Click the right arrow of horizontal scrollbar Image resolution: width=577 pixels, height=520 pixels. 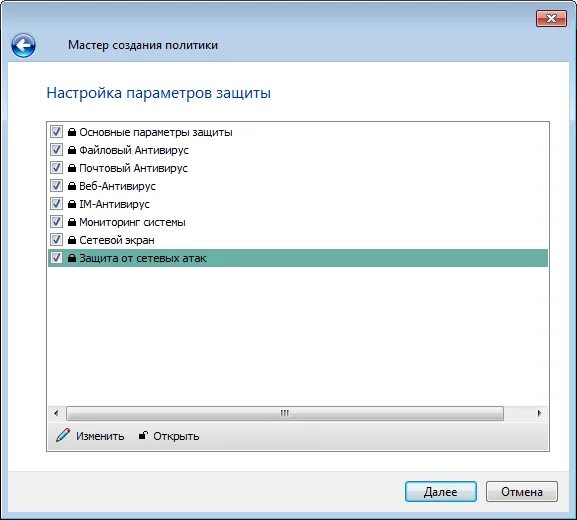click(x=539, y=413)
